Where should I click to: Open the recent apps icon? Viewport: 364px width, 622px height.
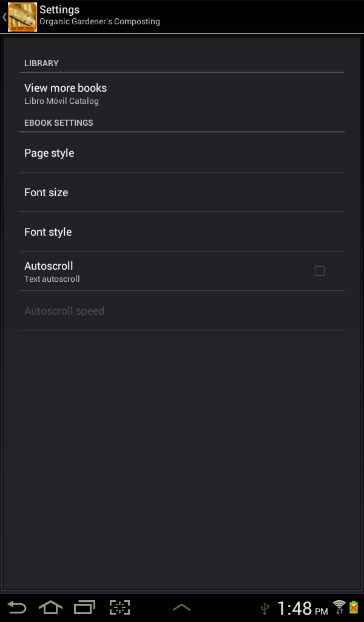(85, 607)
